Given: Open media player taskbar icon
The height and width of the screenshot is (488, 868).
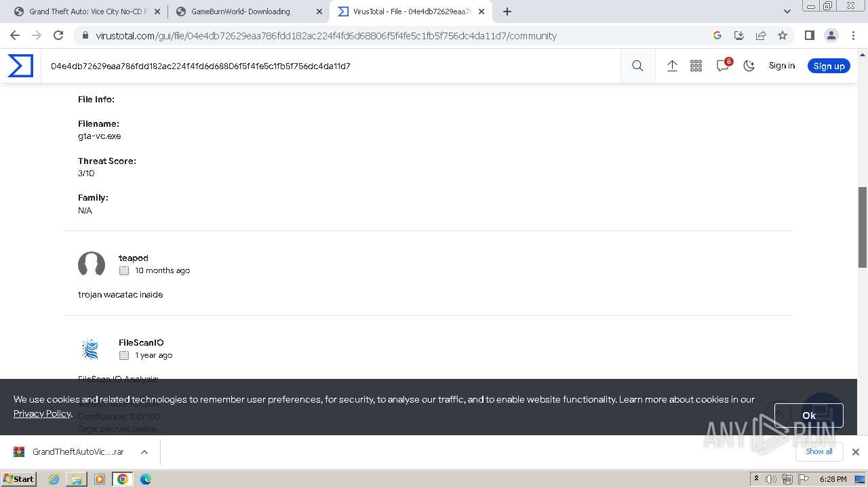Looking at the screenshot, I should click(100, 479).
